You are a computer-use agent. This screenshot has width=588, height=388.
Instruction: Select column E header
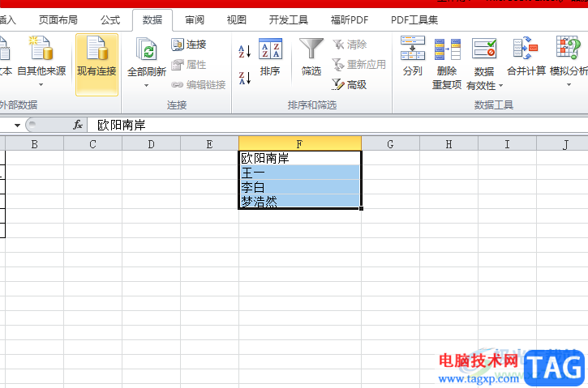tap(209, 144)
